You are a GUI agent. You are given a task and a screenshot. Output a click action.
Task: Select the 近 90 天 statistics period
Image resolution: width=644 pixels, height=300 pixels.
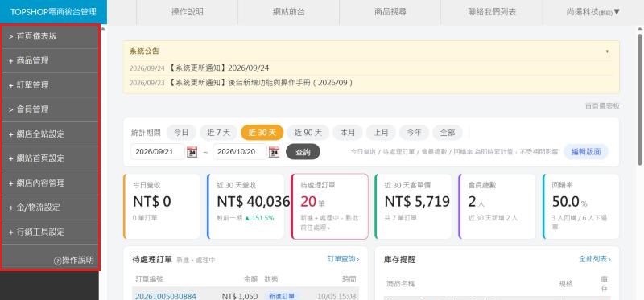[x=308, y=133]
